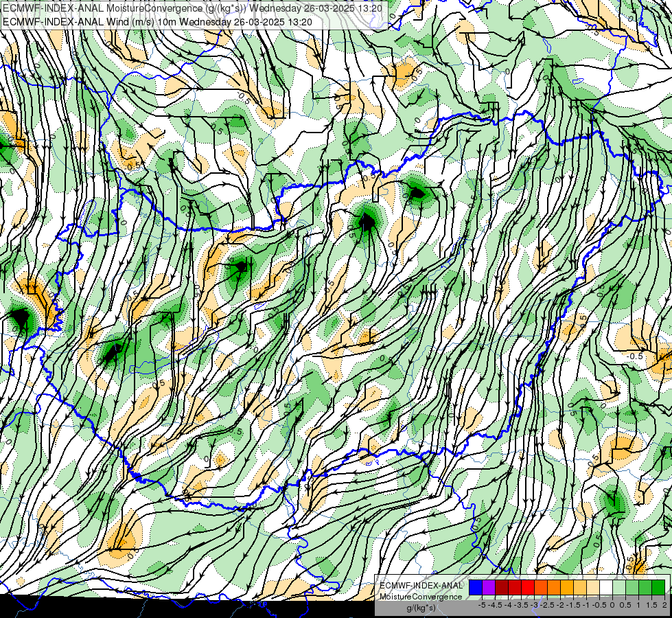The width and height of the screenshot is (672, 618).
Task: Click the '-5' legend tick value
Action: (482, 605)
